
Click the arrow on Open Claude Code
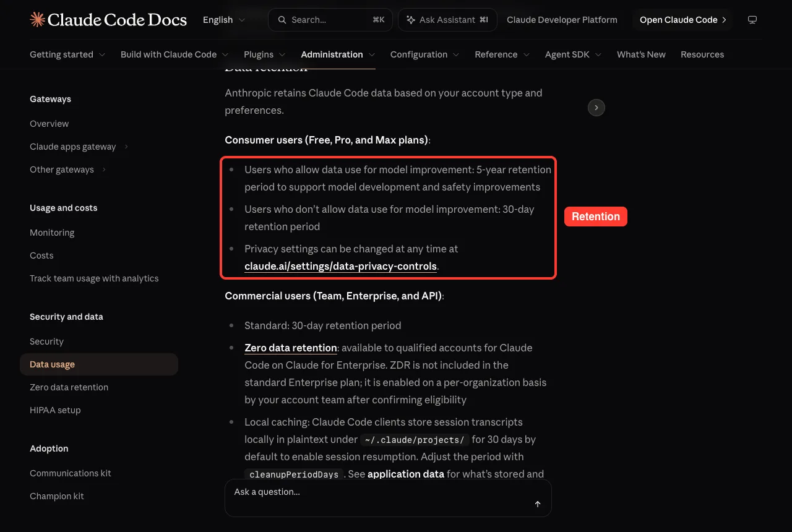pos(724,20)
